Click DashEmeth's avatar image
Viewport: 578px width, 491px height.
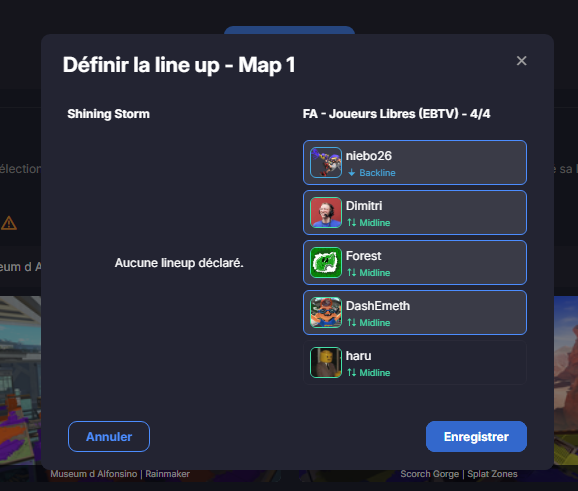[326, 313]
